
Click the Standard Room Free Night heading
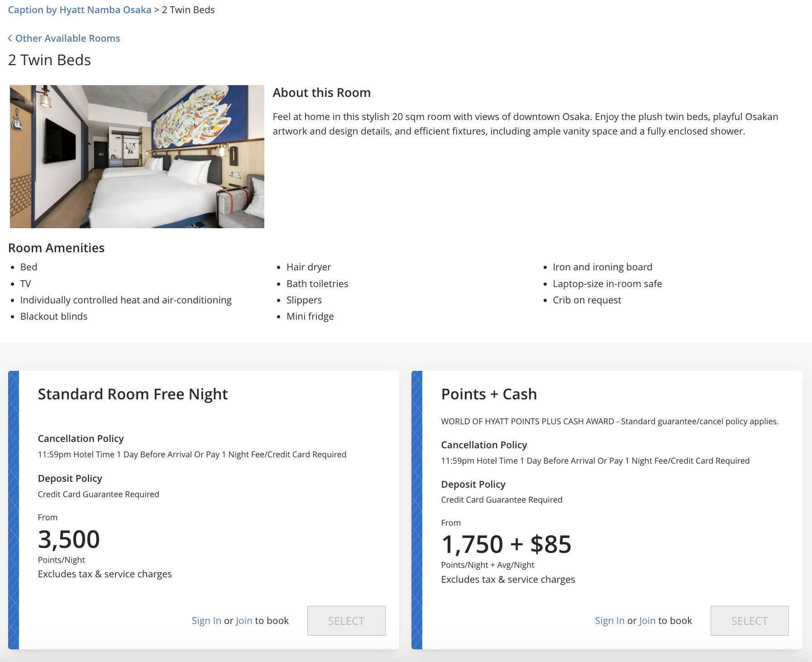[x=133, y=394]
